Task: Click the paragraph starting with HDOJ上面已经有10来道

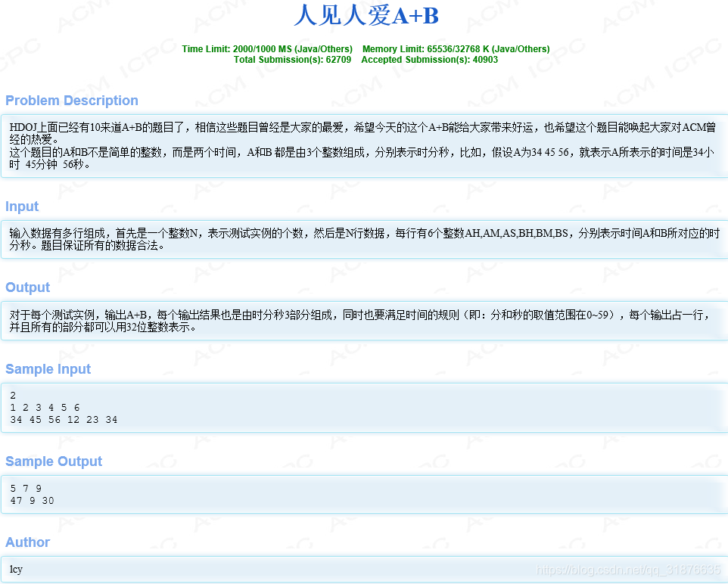Action: [362, 133]
